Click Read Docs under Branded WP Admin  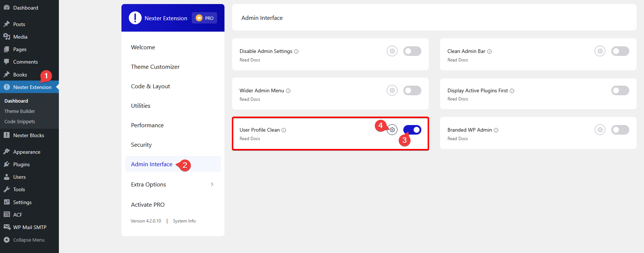pos(457,138)
